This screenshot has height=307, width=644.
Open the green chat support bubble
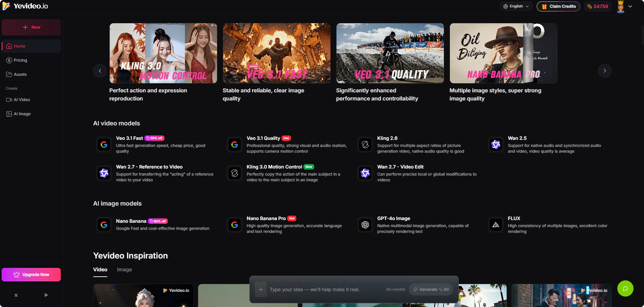pos(625,288)
